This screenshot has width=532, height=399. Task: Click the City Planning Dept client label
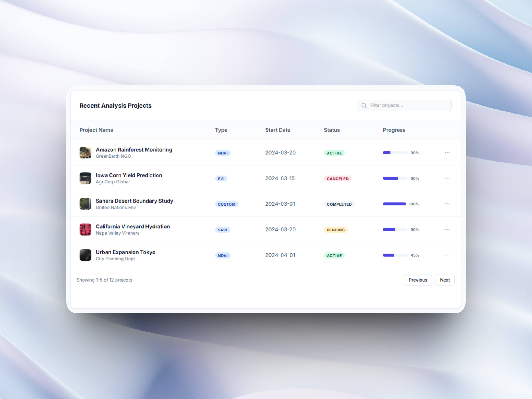115,259
